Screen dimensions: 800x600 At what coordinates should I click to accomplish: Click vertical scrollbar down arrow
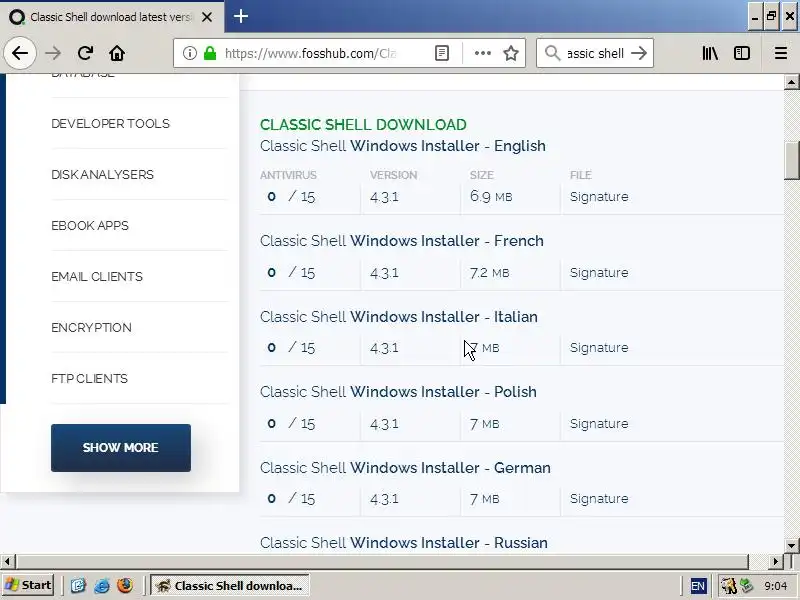[791, 545]
